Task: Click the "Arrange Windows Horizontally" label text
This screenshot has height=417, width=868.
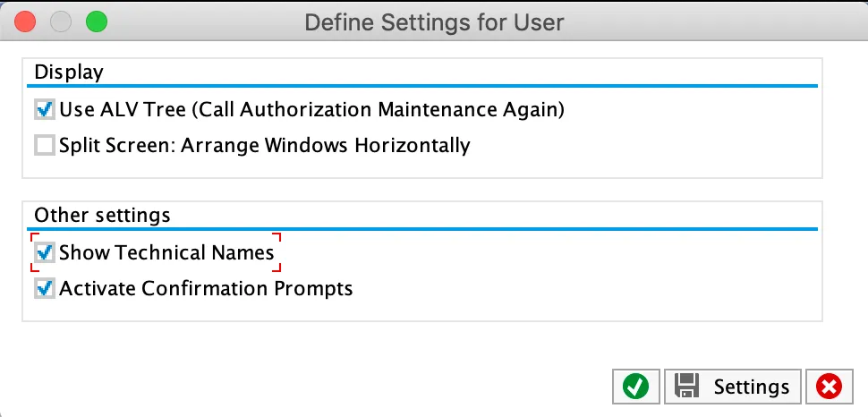Action: coord(326,145)
